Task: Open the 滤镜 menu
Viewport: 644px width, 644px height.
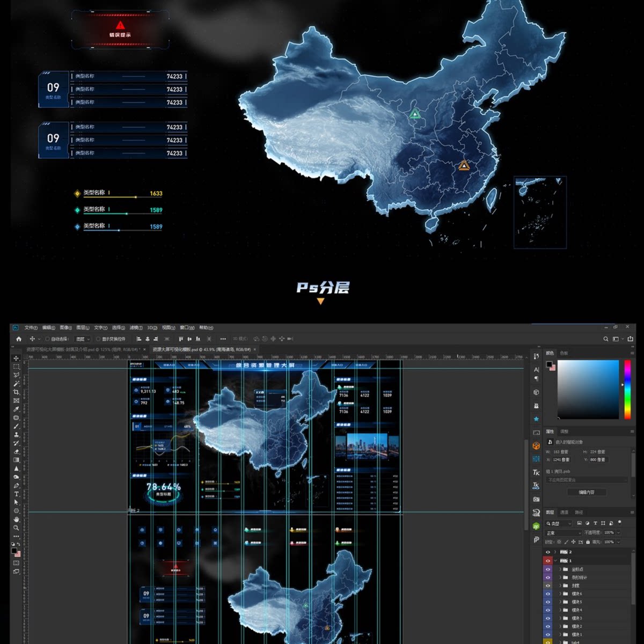Action: click(135, 327)
